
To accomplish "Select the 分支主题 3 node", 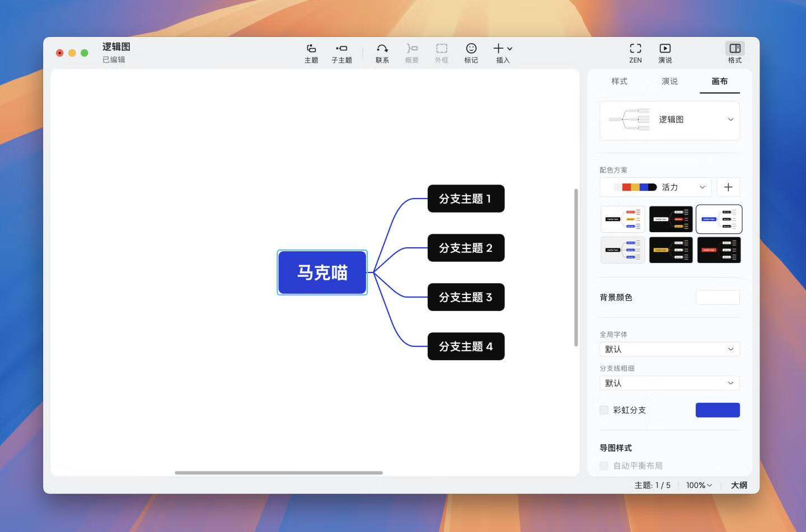I will [x=466, y=297].
